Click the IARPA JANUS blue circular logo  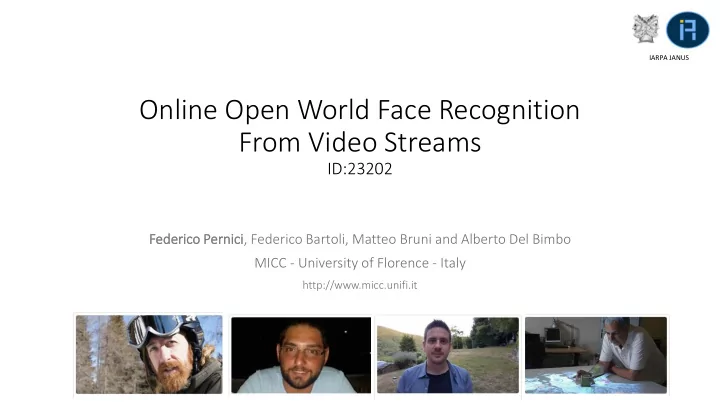coord(687,30)
